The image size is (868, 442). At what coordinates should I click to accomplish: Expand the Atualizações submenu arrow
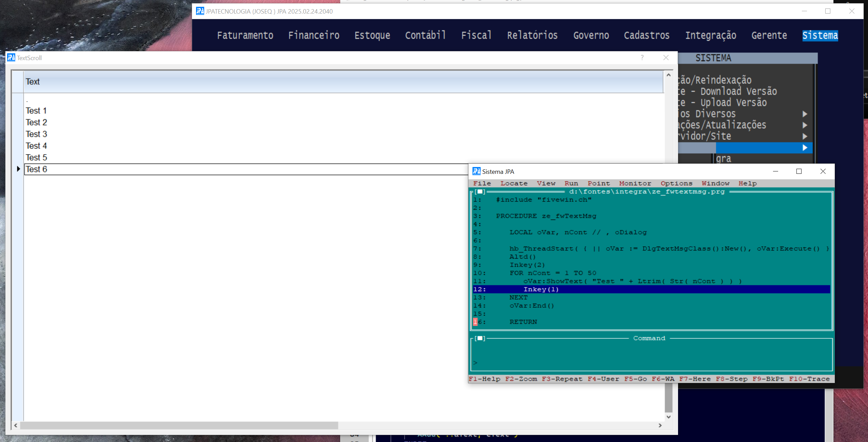point(805,125)
